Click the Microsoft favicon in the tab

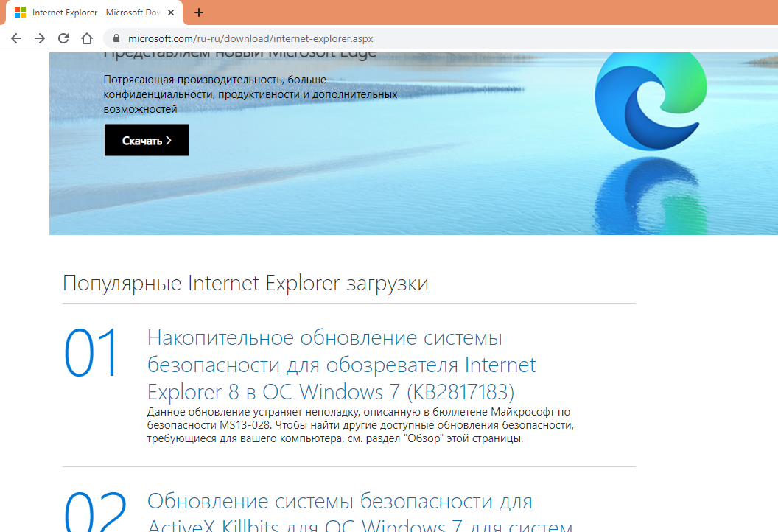tap(20, 13)
